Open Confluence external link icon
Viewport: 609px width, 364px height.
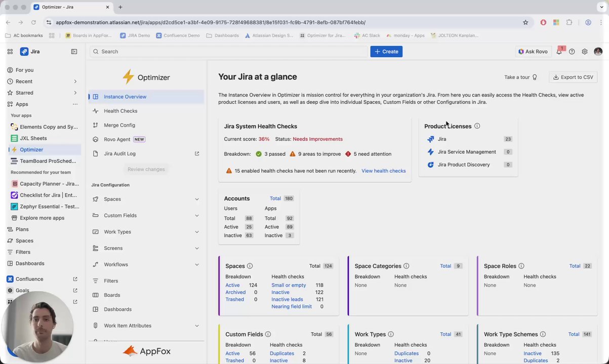click(75, 279)
